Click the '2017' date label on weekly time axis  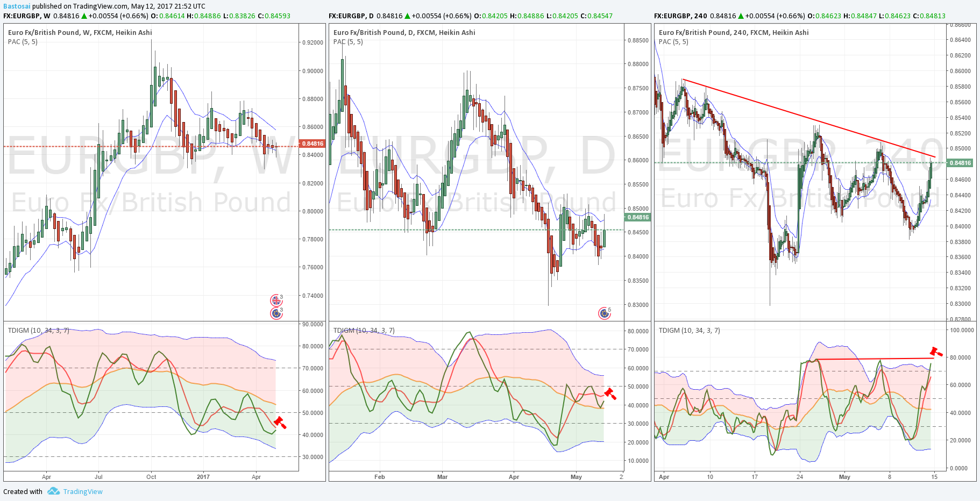203,477
